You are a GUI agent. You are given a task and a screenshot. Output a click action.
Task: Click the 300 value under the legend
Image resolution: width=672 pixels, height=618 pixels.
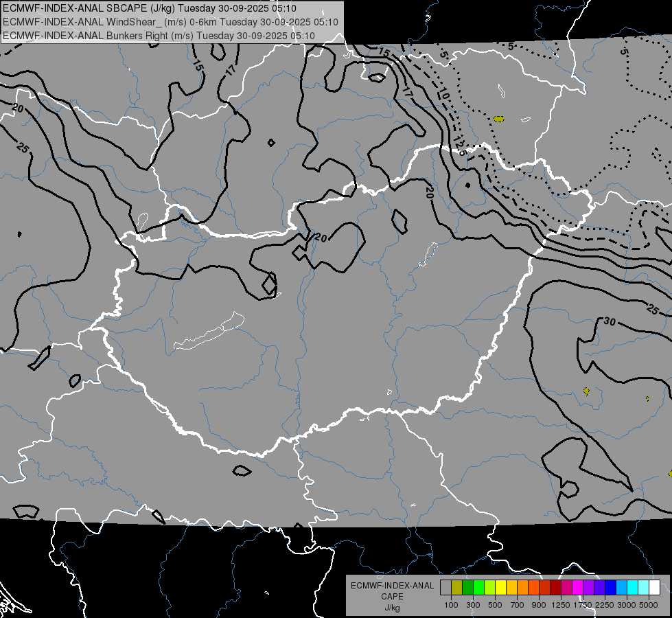pos(473,605)
